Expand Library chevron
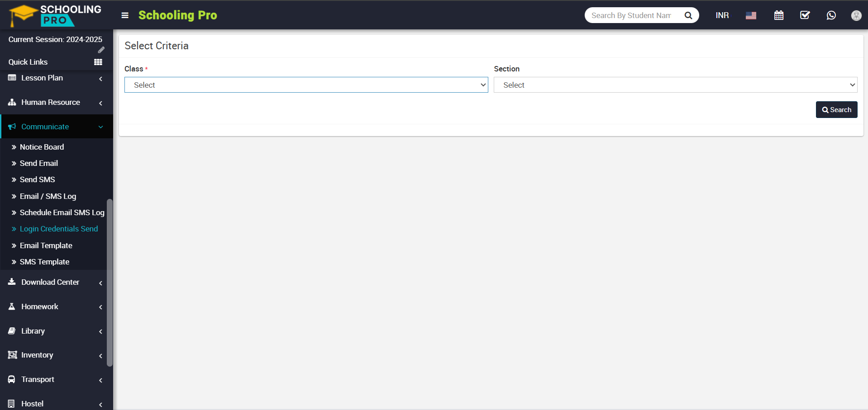This screenshot has width=868, height=410. pos(100,331)
